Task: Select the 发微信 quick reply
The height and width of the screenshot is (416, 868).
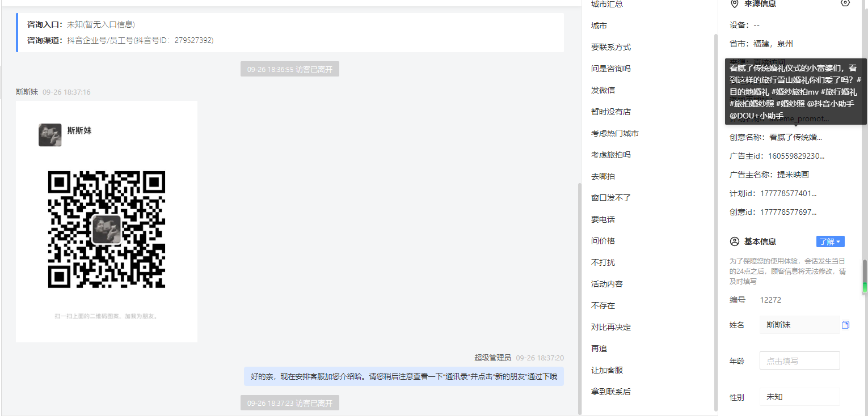Action: (603, 90)
